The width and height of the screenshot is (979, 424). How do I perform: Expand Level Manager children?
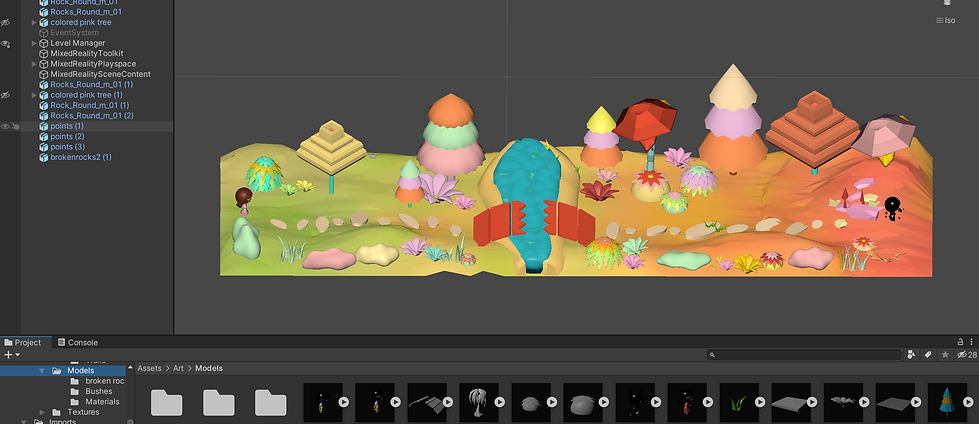[x=35, y=43]
